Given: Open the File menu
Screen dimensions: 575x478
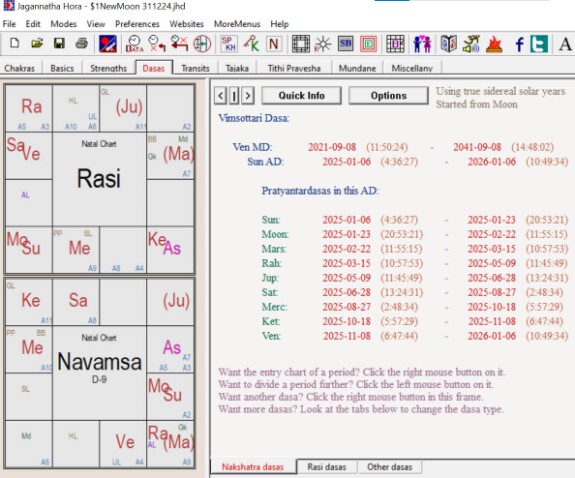Looking at the screenshot, I should pos(9,24).
